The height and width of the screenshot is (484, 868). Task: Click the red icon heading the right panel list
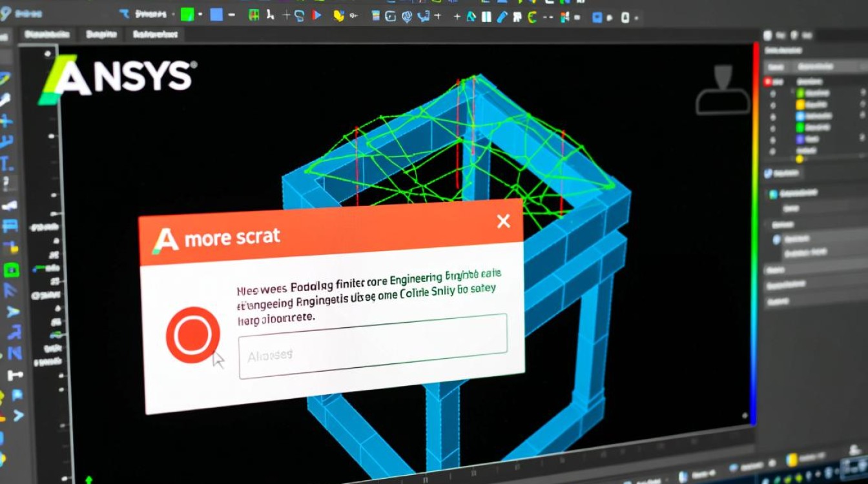(768, 82)
